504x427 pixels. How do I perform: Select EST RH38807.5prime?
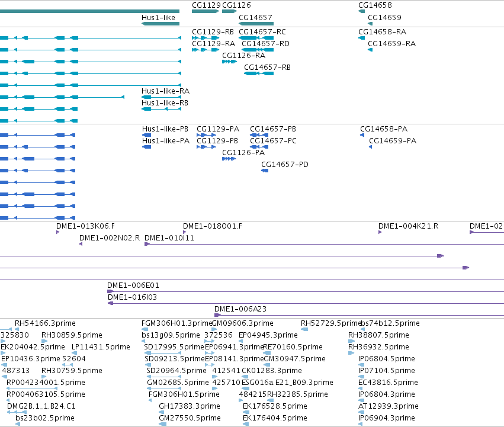tap(351, 341)
